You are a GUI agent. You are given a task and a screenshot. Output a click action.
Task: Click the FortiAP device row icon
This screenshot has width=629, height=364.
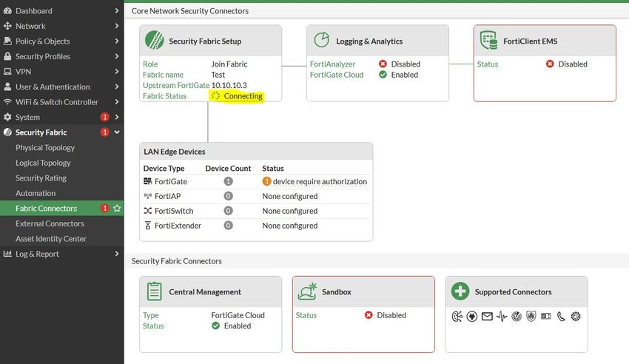[147, 196]
